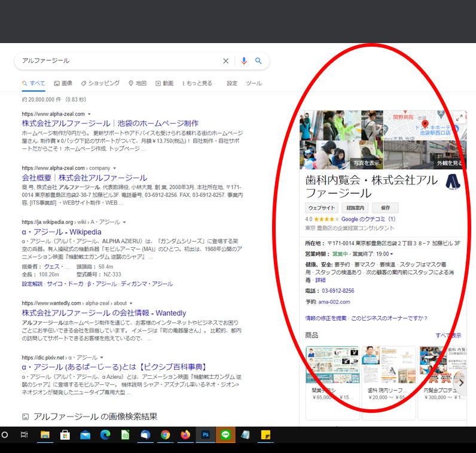Open the 内覧会プロデュ product card
Viewport: 476px width, 453px height.
click(x=443, y=383)
